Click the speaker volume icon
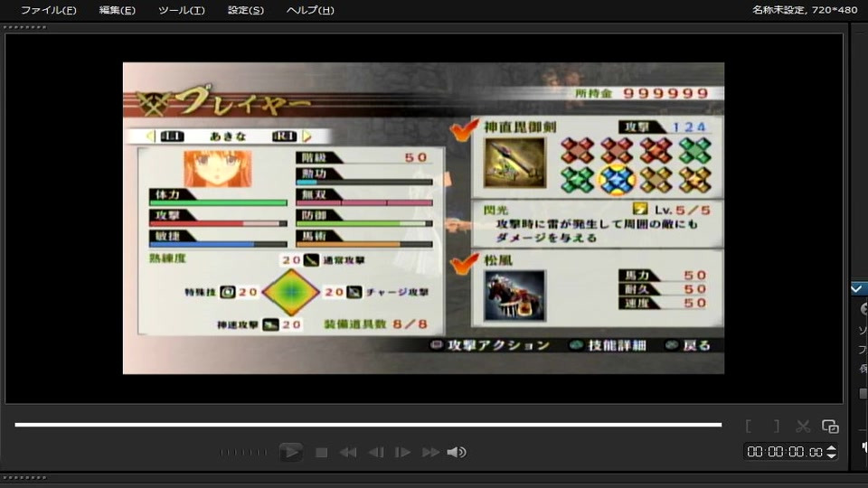The image size is (868, 488). pos(457,453)
